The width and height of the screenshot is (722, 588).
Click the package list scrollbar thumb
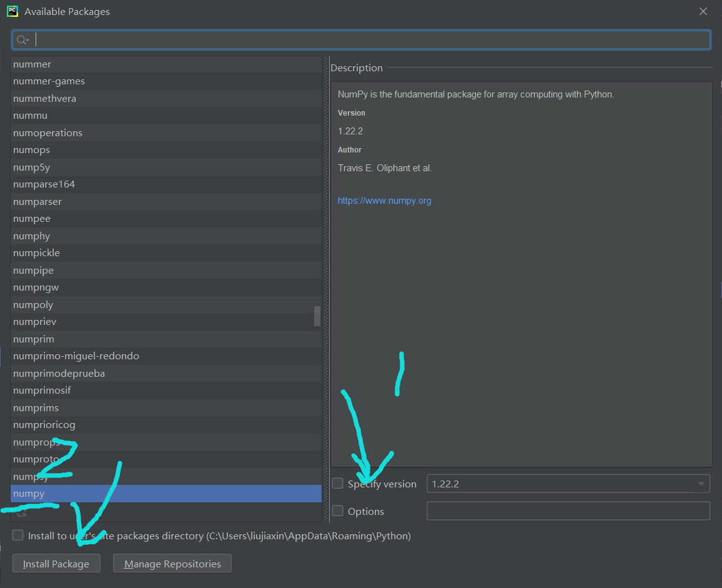click(317, 316)
